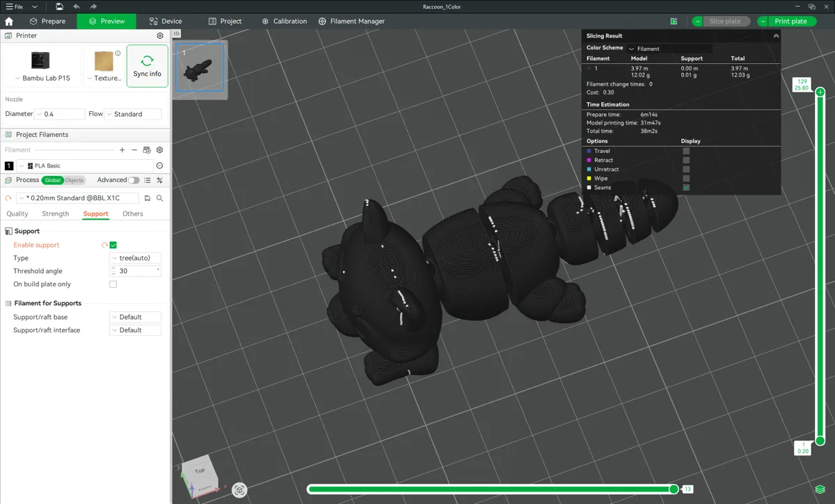Search process settings magnifier icon
The image size is (835, 504).
(x=159, y=198)
